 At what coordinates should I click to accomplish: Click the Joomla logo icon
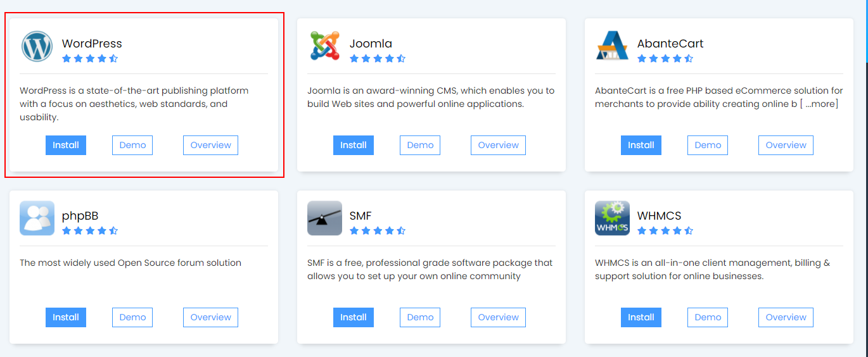click(324, 46)
